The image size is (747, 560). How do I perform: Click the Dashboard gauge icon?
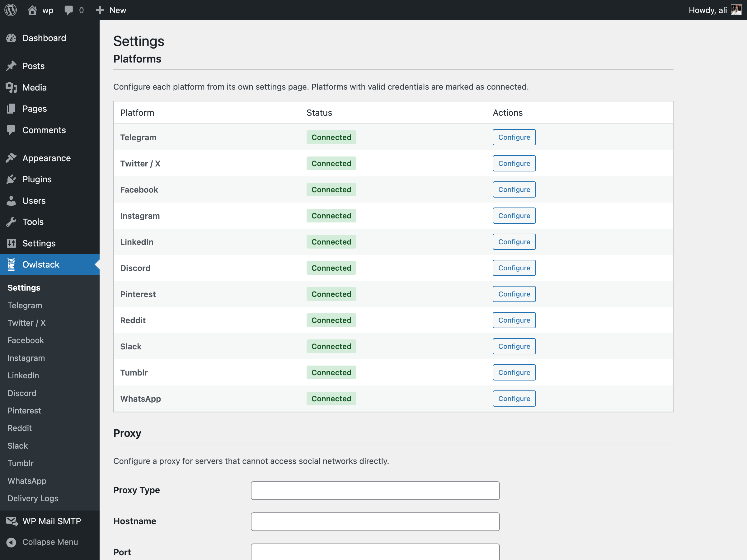pos(12,38)
